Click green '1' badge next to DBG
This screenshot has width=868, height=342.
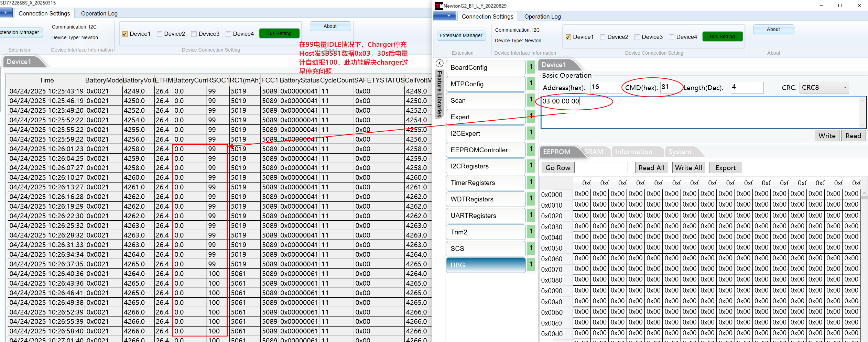[x=531, y=265]
